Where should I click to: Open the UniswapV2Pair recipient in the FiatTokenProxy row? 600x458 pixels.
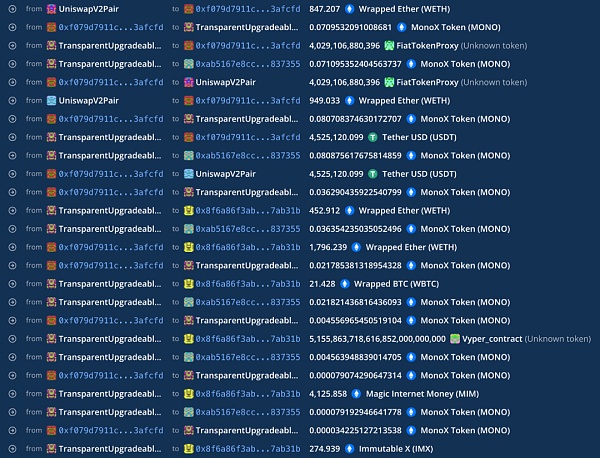(226, 82)
